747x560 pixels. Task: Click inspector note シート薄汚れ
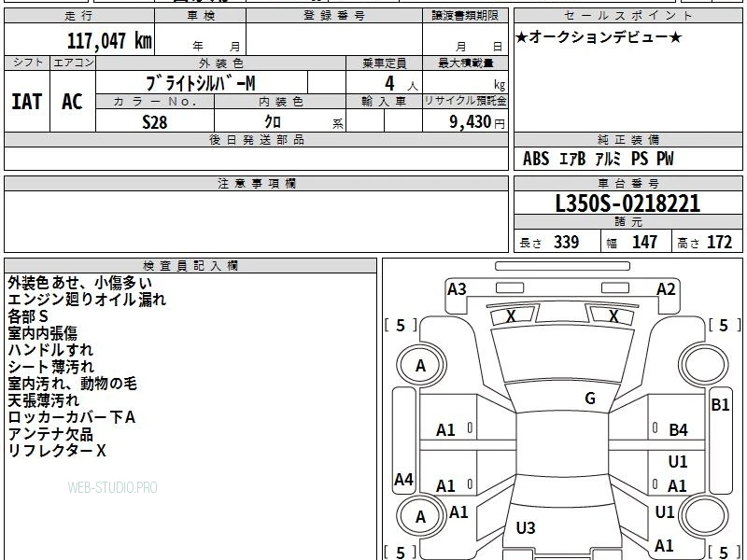tap(51, 367)
